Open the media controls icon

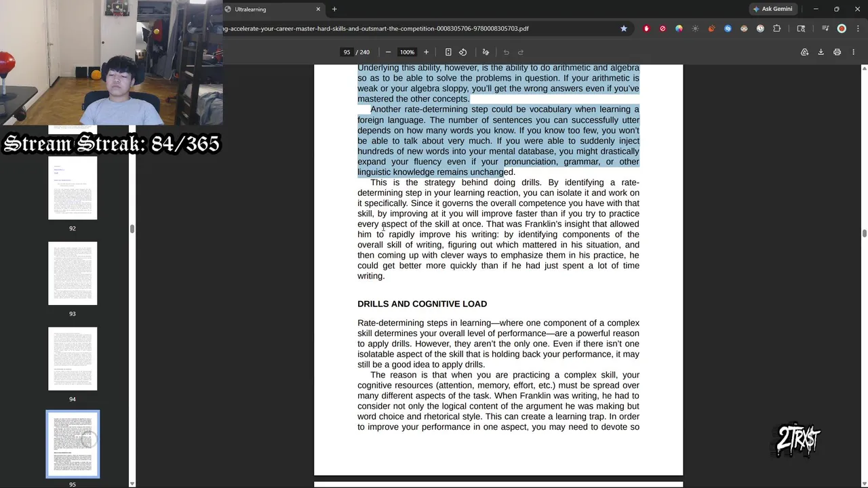[825, 28]
